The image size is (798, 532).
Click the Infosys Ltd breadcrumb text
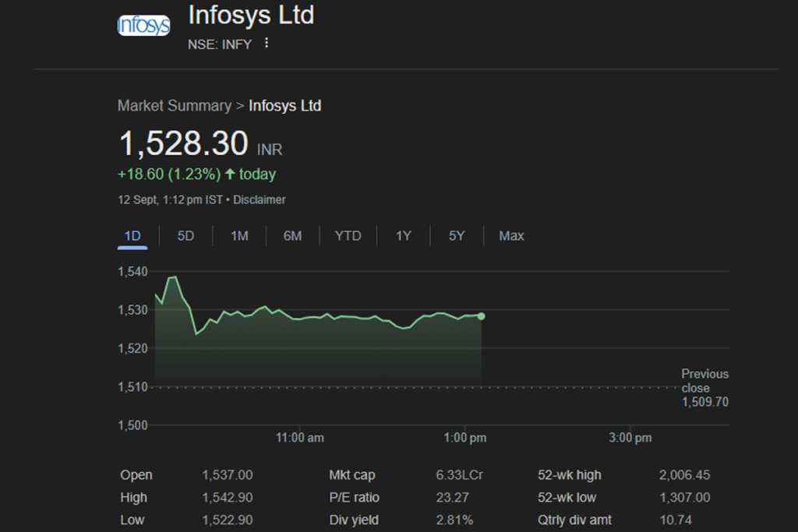284,106
